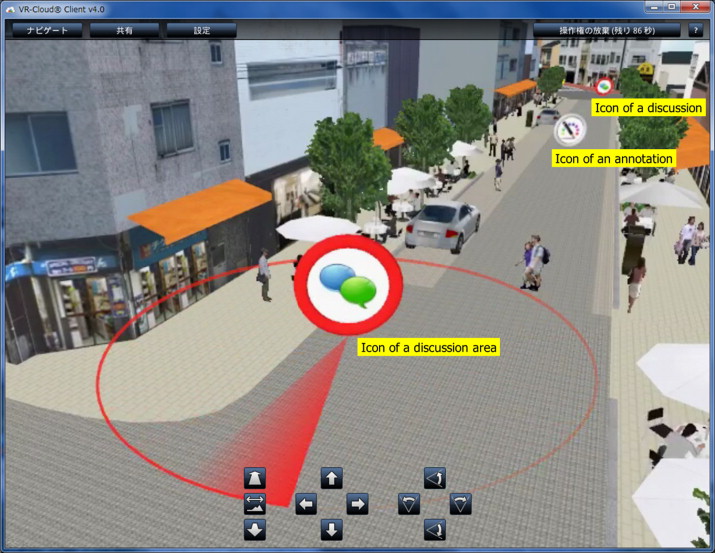Viewport: 715px width, 553px height.
Task: Click the lower altitude button
Action: click(x=255, y=530)
